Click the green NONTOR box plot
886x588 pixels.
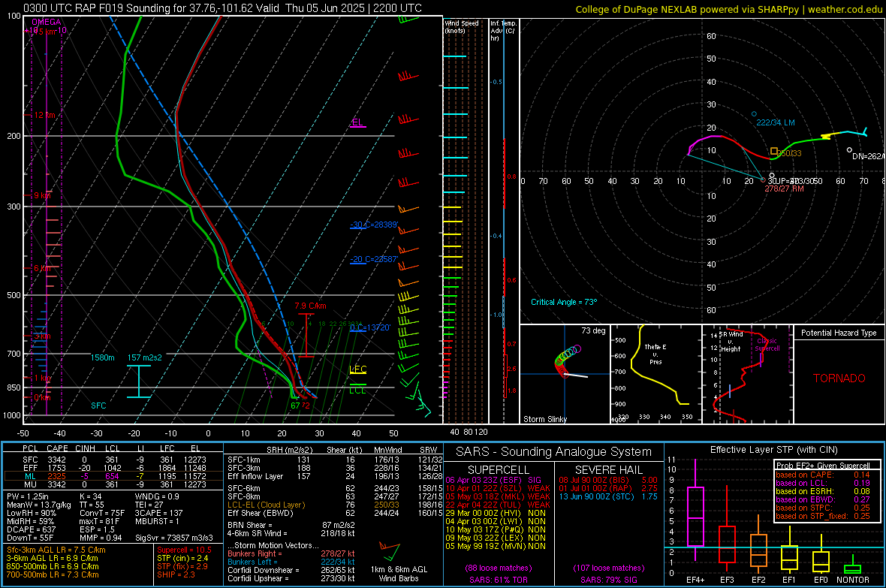click(852, 565)
